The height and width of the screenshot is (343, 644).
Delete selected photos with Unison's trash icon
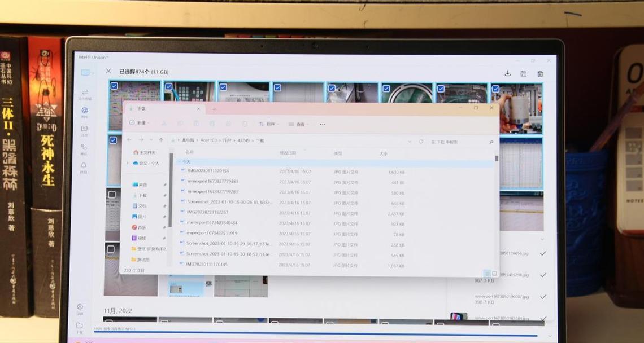[540, 74]
